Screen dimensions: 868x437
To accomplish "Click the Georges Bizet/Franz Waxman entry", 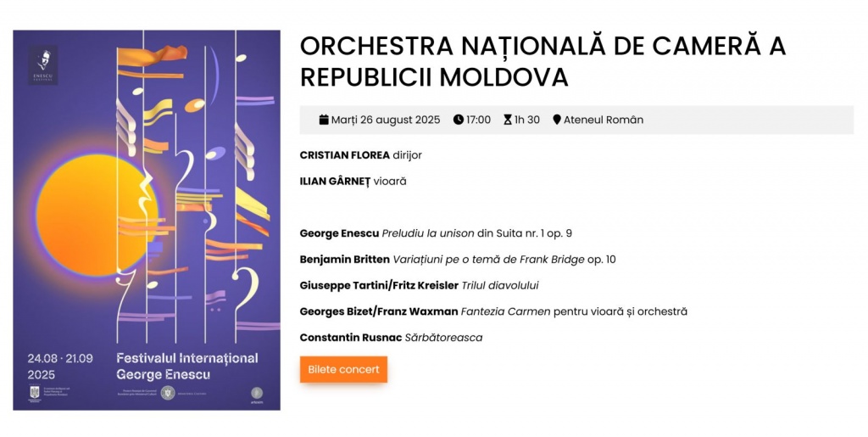I will pyautogui.click(x=493, y=311).
